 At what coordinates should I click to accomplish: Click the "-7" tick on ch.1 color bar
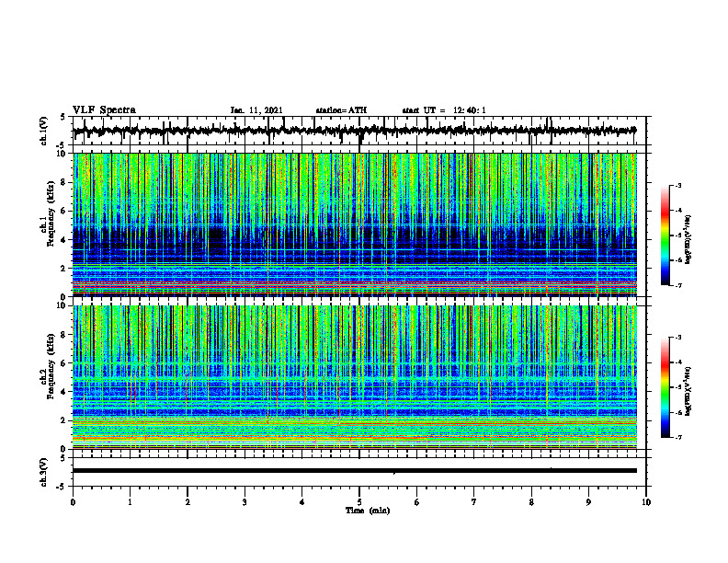[x=678, y=285]
